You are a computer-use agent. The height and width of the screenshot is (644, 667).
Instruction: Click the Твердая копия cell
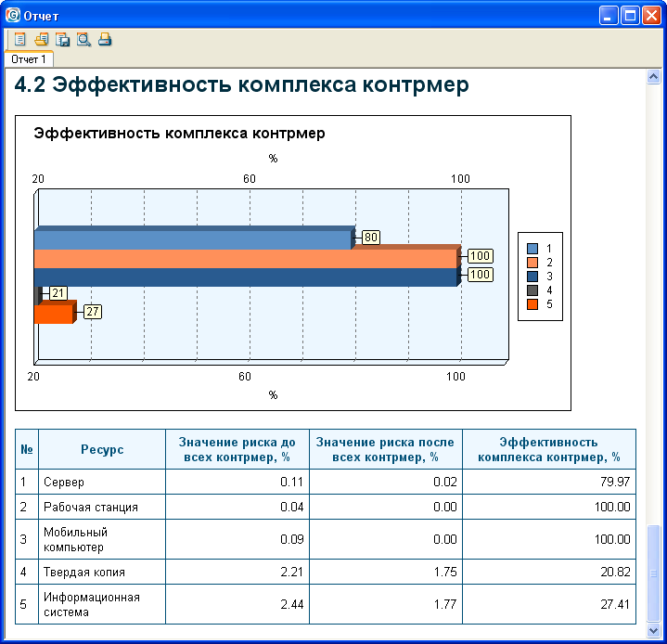102,572
